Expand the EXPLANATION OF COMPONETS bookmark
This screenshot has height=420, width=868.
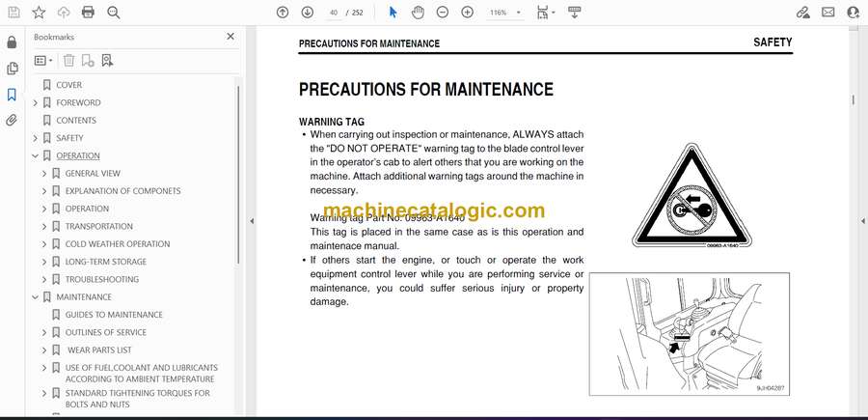[x=44, y=192]
